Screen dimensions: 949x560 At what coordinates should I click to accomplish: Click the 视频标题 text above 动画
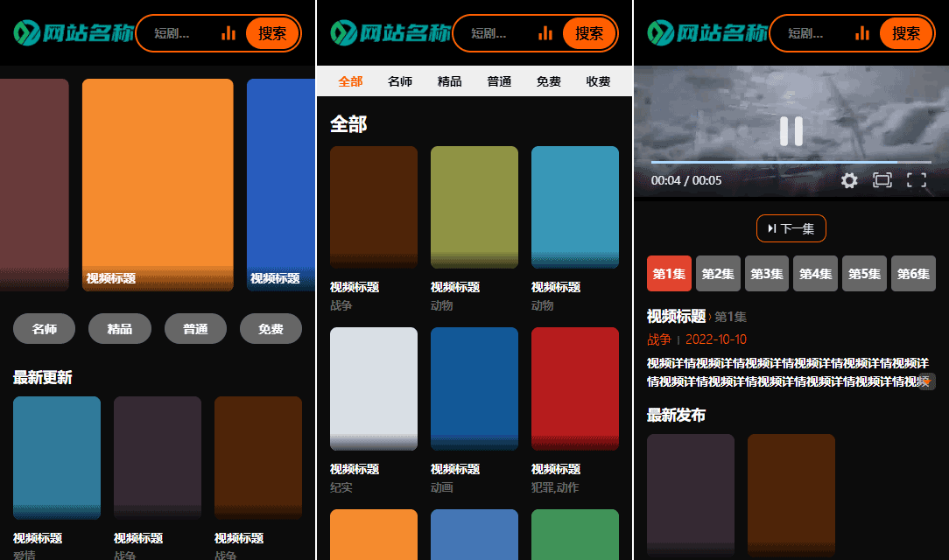coord(455,469)
